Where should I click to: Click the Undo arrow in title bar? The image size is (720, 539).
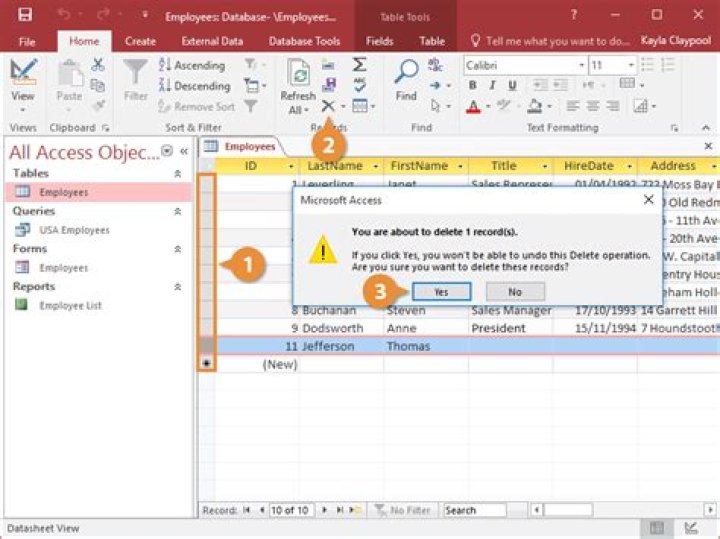coord(64,15)
